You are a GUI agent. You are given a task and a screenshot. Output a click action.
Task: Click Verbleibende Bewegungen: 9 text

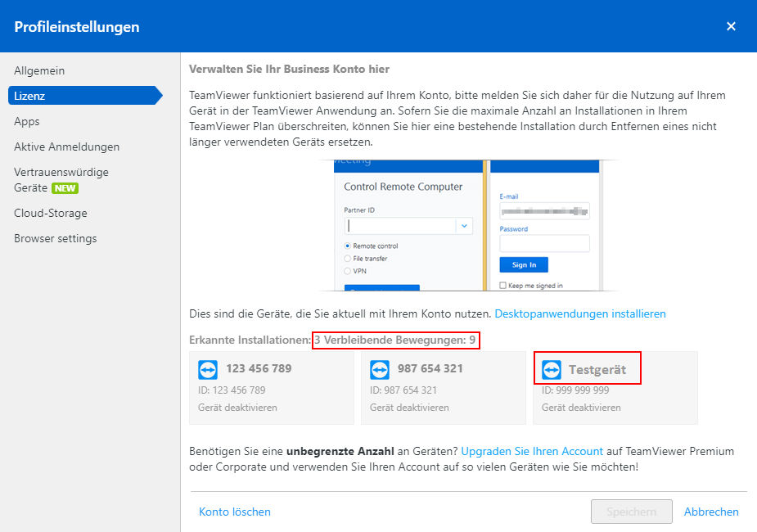coord(399,340)
